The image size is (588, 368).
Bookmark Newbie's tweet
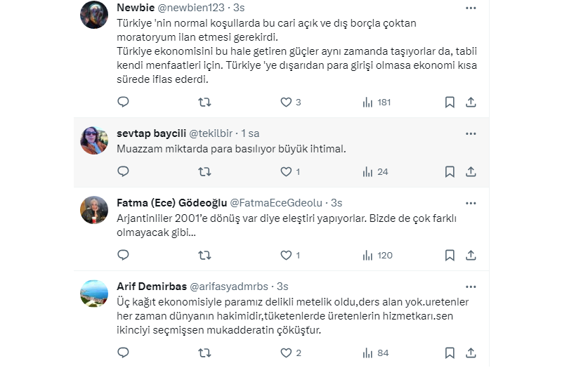(x=450, y=103)
